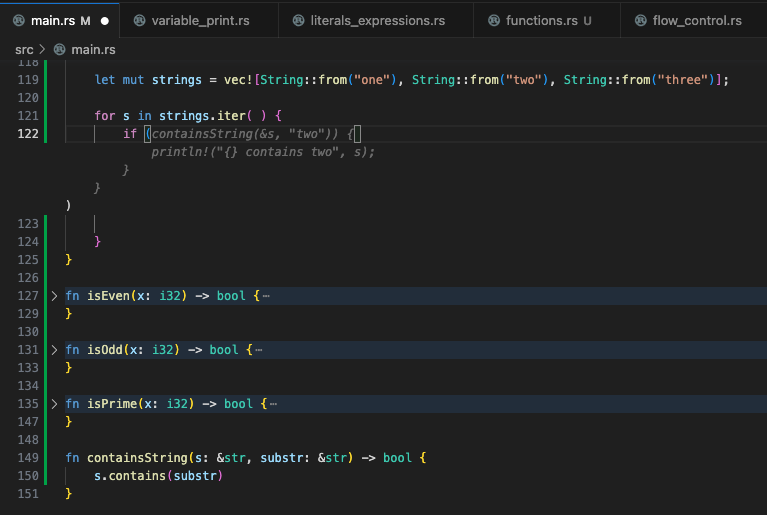Click line number 151

tap(28, 494)
